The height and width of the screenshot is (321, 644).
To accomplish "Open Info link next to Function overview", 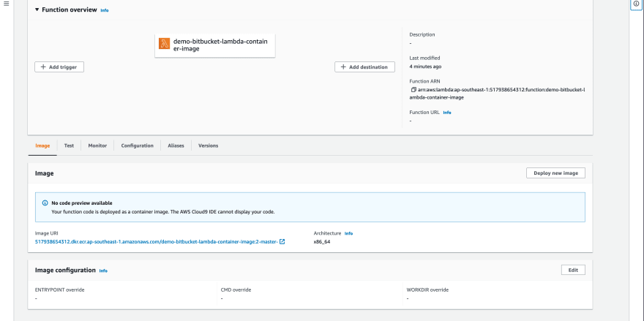I will pyautogui.click(x=105, y=10).
